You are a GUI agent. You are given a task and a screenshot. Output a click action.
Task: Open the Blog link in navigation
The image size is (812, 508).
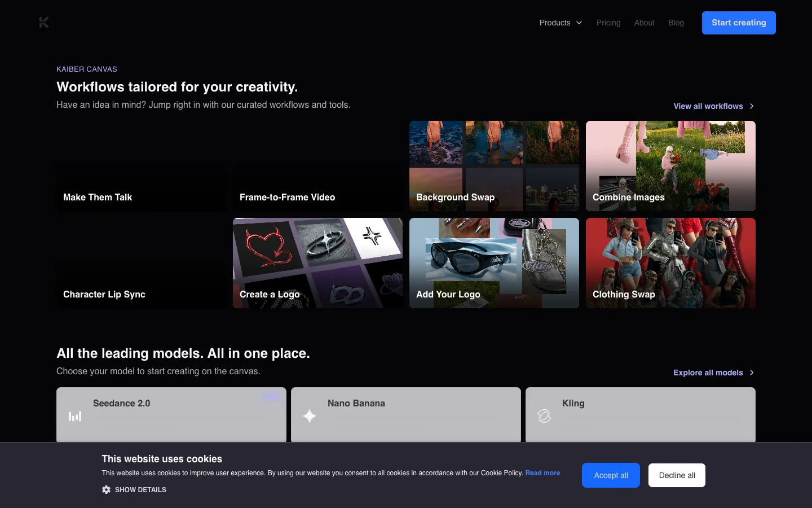point(676,23)
